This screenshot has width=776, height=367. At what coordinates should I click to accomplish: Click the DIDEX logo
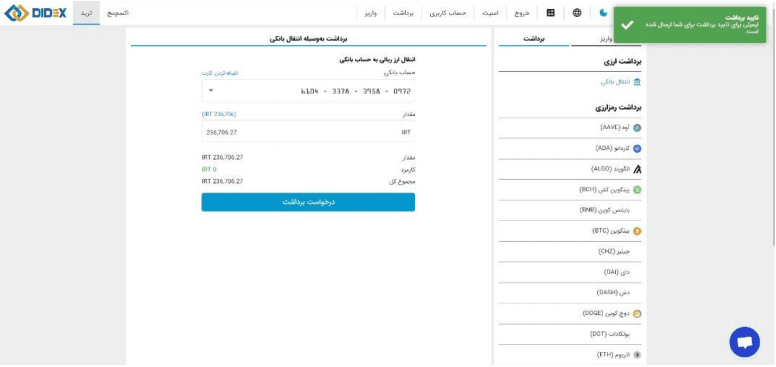[x=35, y=13]
